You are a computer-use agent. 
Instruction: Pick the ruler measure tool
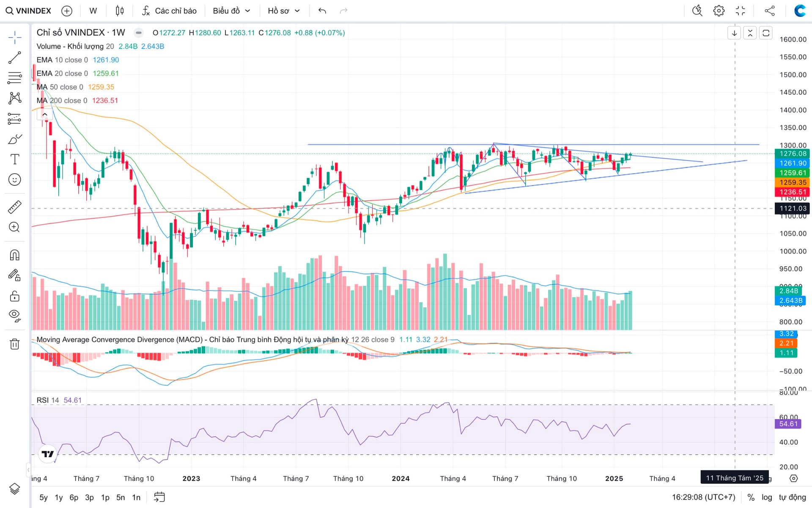14,207
